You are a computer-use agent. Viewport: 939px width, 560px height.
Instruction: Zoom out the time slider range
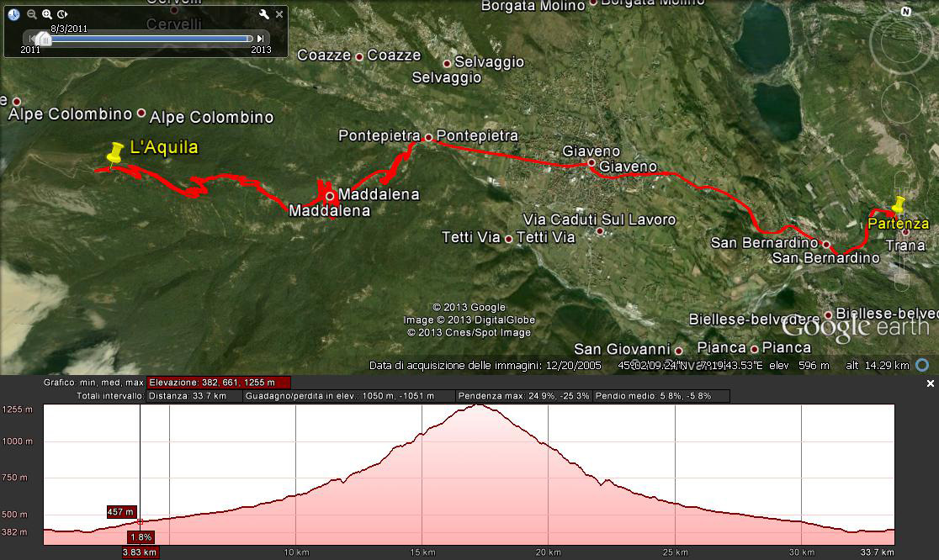point(32,14)
